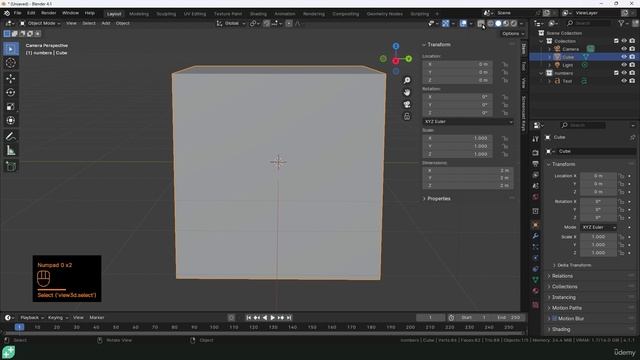Click the viewport pan hand icon
The height and width of the screenshot is (360, 640).
407,93
